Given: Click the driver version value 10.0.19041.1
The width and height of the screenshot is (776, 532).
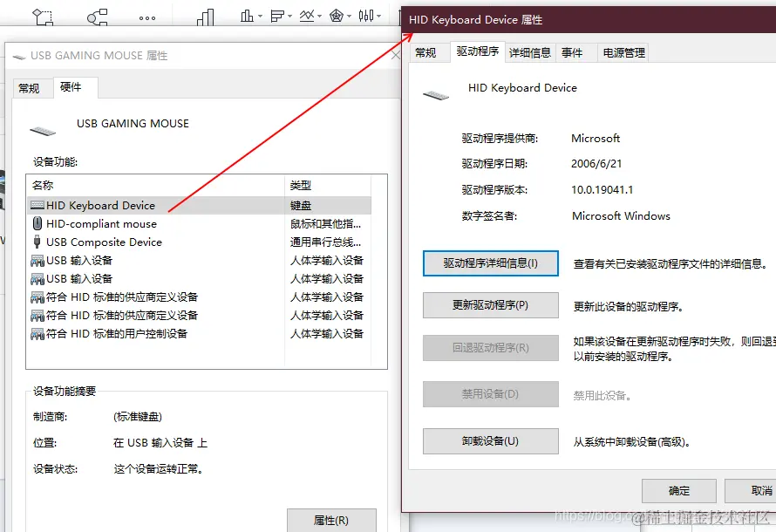Looking at the screenshot, I should tap(602, 189).
